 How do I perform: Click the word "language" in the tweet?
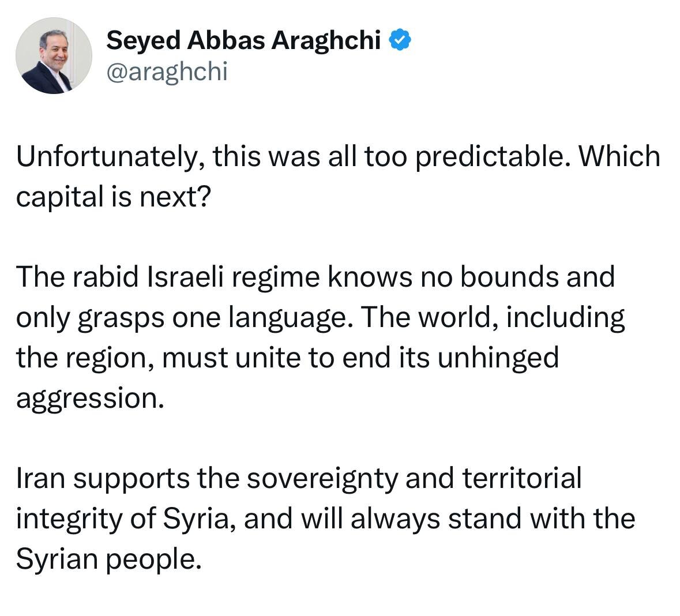pos(288,318)
